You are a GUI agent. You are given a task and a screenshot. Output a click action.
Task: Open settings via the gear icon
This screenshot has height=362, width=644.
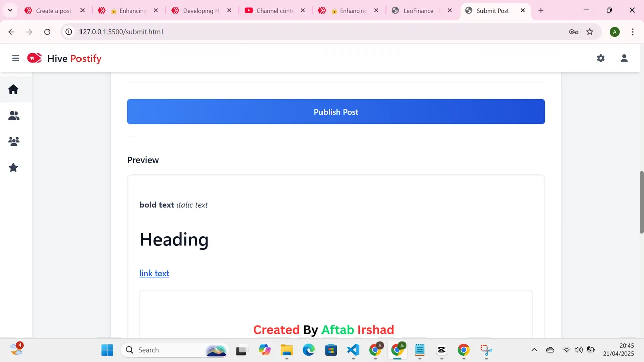pyautogui.click(x=601, y=58)
